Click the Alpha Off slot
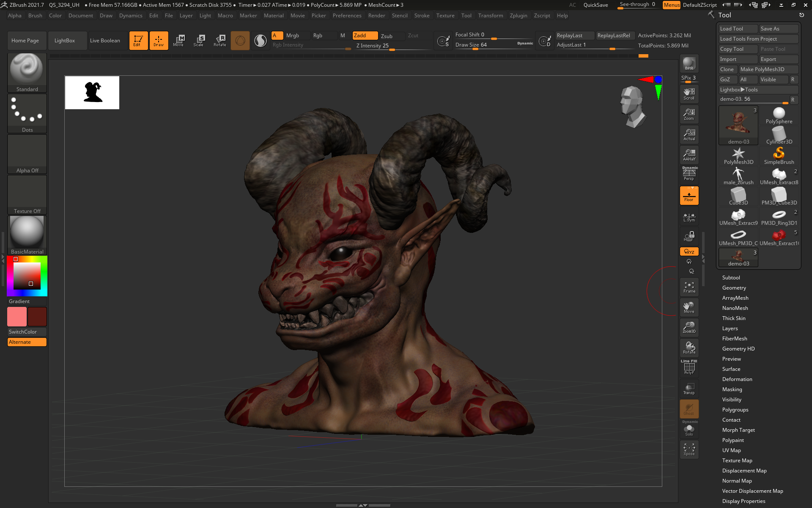 point(27,154)
